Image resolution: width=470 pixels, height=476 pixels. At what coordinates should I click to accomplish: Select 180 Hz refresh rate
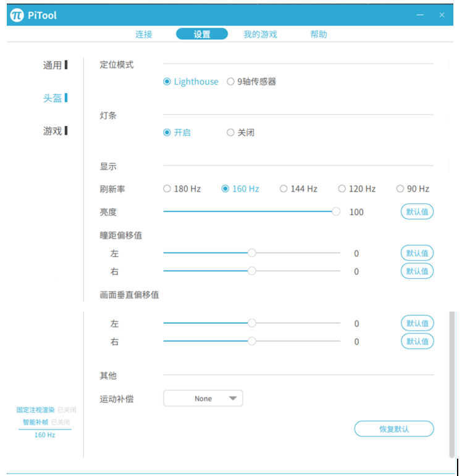point(182,189)
